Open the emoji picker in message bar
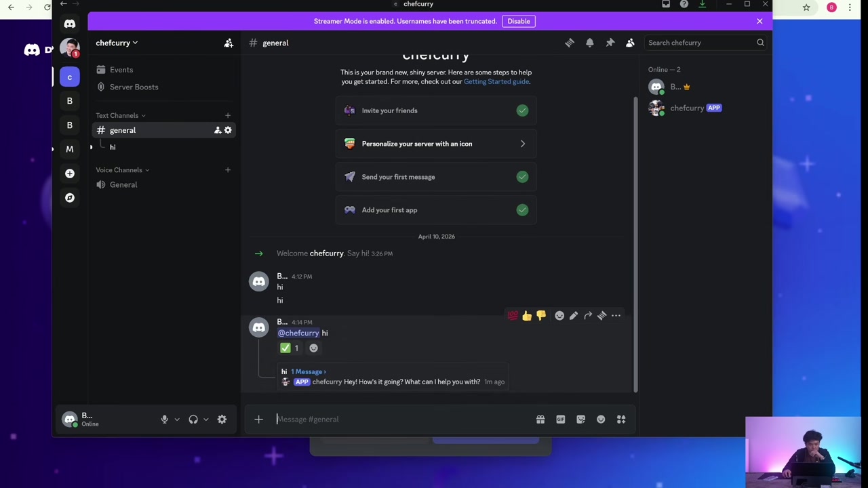This screenshot has height=488, width=868. pos(601,420)
